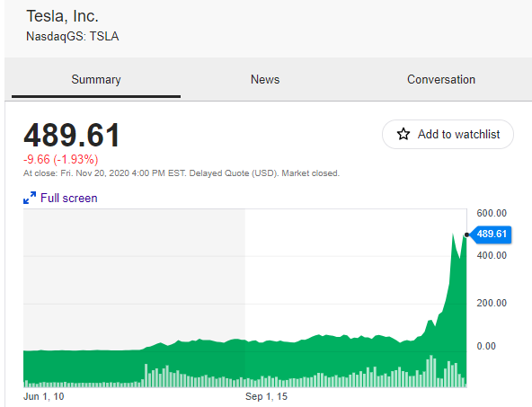532x407 pixels.
Task: Click the At close Nov 20, 2020 quote note
Action: 182,173
